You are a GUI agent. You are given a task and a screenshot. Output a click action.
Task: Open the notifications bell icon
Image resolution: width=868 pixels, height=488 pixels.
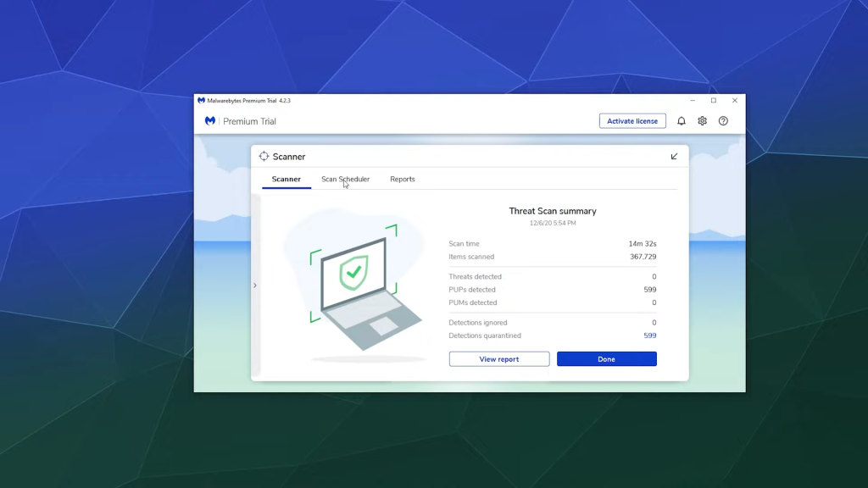(x=681, y=121)
